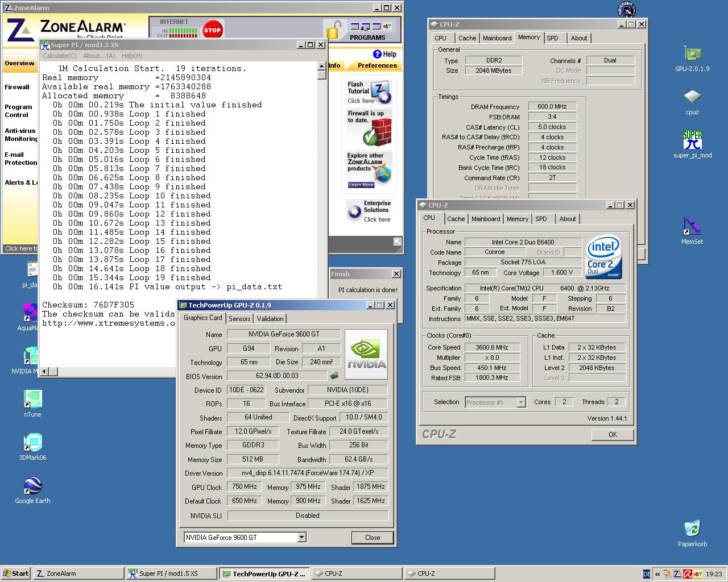This screenshot has height=582, width=728.
Task: Open the Flash Tutorial tile in ZoneAlarm
Action: coord(369,93)
